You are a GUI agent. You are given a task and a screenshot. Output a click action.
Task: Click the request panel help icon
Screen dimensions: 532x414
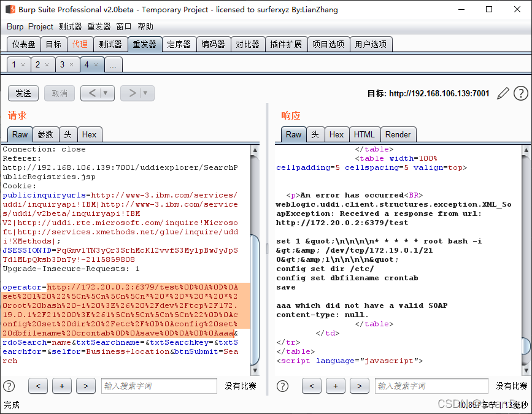pyautogui.click(x=9, y=386)
